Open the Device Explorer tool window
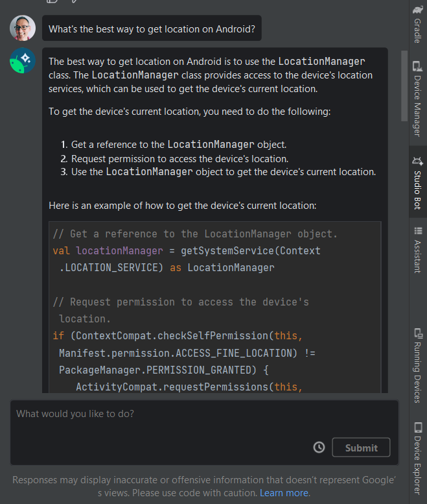427x504 pixels. (x=418, y=459)
